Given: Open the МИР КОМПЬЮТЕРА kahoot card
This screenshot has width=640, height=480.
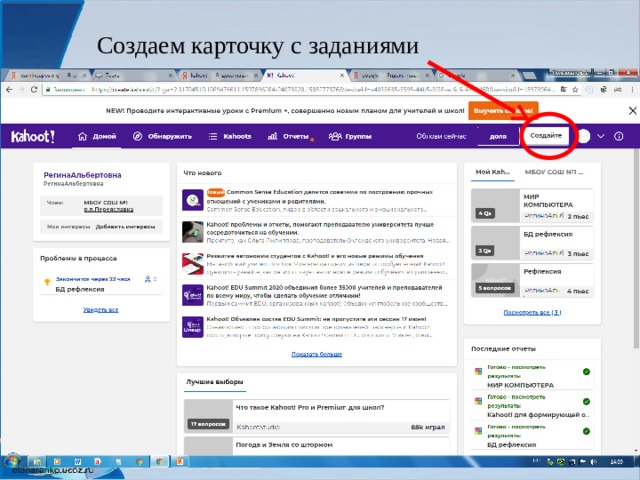Looking at the screenshot, I should (532, 205).
